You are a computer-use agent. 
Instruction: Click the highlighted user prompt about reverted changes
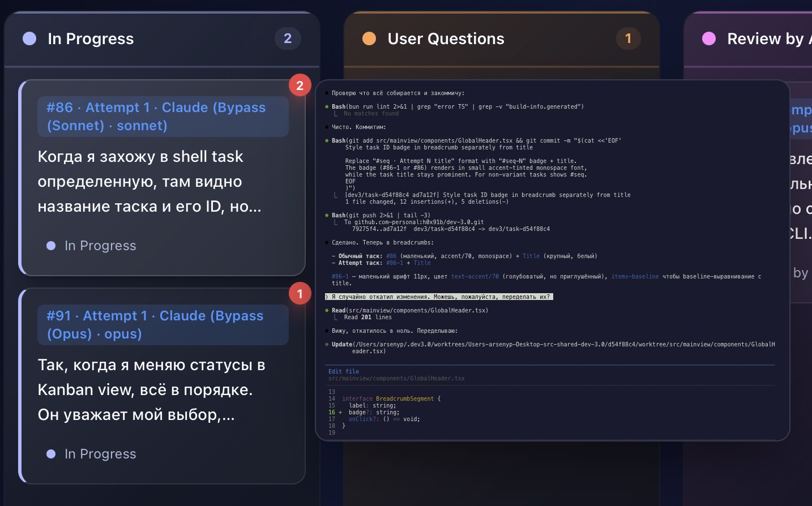click(439, 296)
